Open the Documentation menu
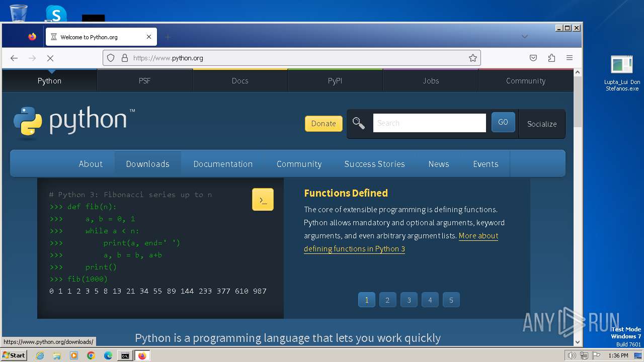Viewport: 644px width, 362px height. [223, 164]
